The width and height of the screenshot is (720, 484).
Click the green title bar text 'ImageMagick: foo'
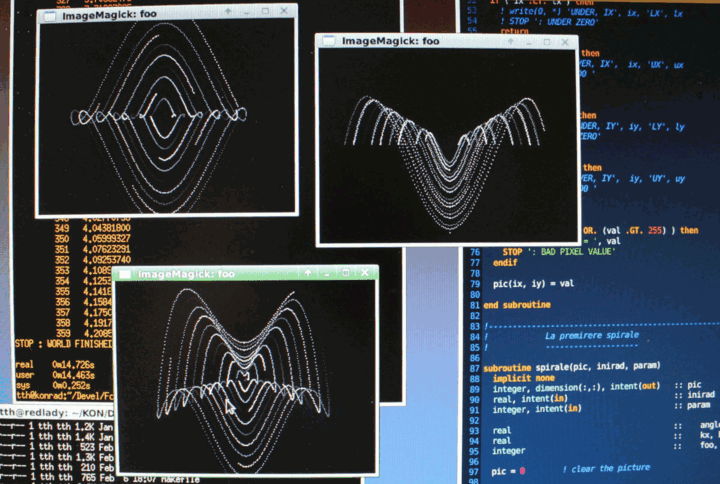click(x=186, y=274)
